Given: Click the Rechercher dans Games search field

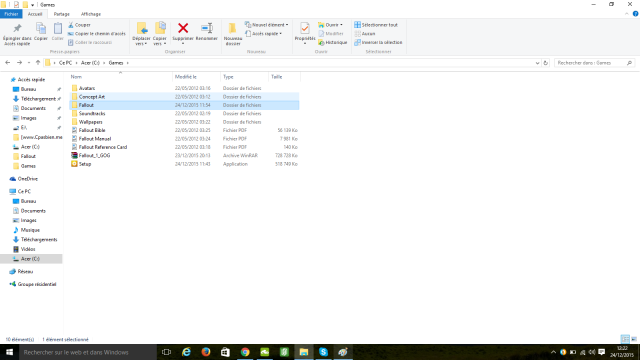Looking at the screenshot, I should coord(594,63).
